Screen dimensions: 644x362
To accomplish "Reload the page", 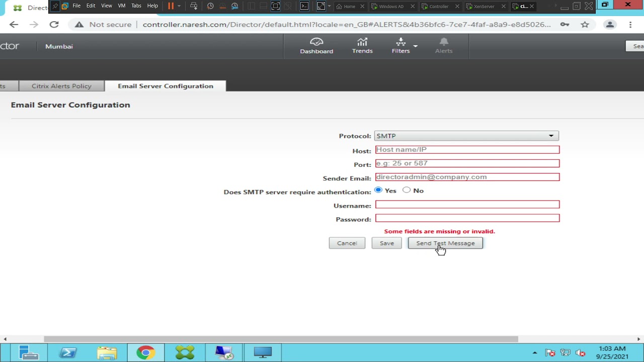I will pyautogui.click(x=54, y=25).
